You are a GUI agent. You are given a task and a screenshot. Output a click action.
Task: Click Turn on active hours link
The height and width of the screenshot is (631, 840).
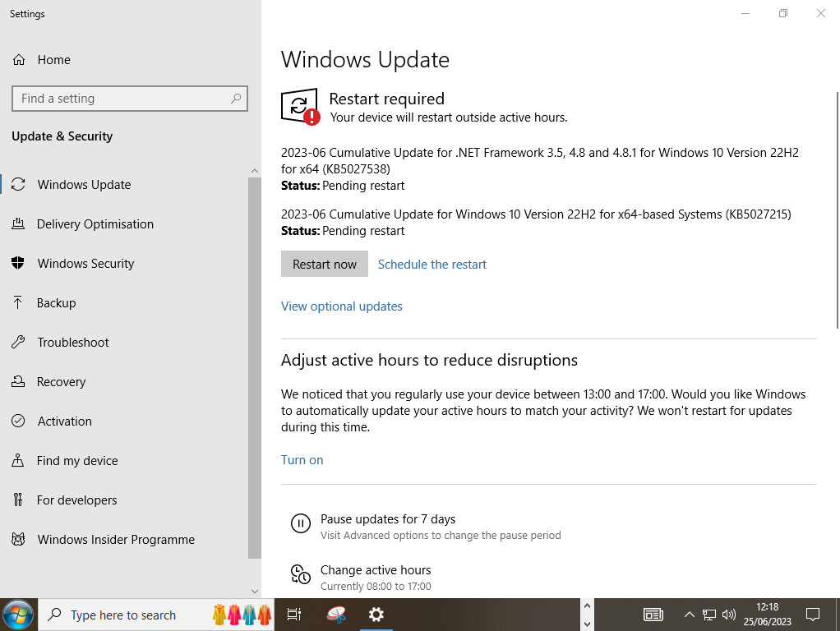click(x=302, y=459)
